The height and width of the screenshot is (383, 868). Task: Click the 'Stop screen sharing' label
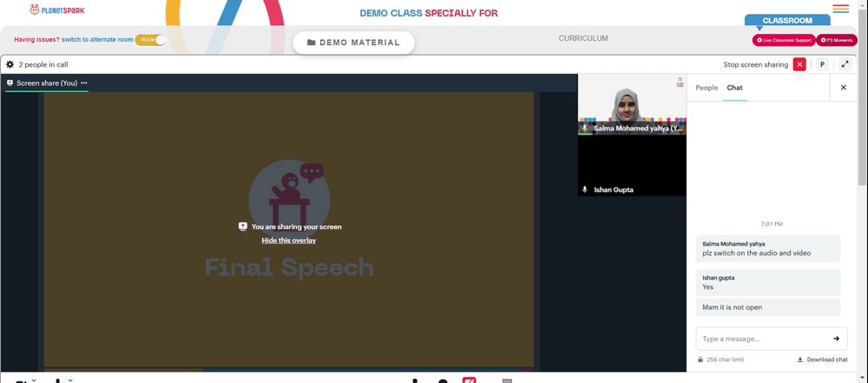point(756,64)
